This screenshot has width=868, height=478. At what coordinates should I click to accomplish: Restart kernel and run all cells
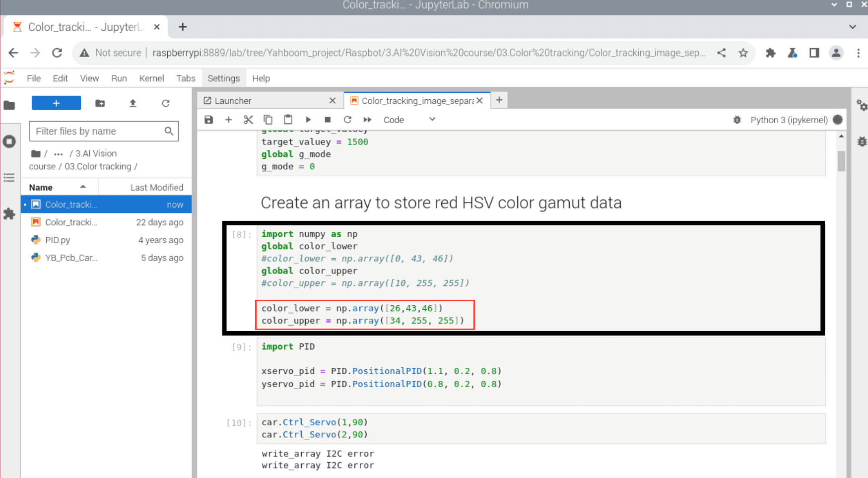coord(367,120)
